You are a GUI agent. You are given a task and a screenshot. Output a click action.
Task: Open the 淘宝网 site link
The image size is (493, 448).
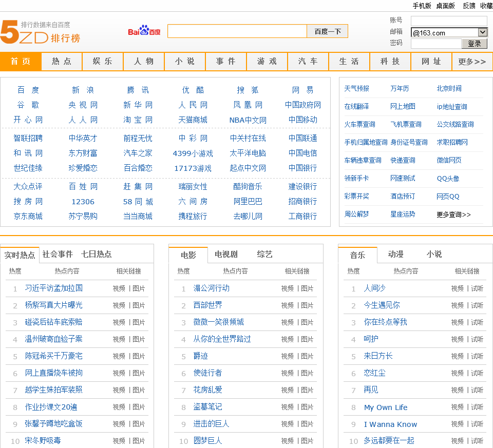point(138,120)
